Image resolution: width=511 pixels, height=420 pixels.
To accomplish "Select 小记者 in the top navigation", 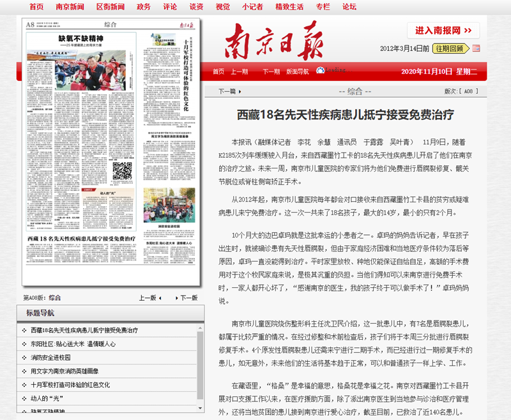I will (250, 8).
